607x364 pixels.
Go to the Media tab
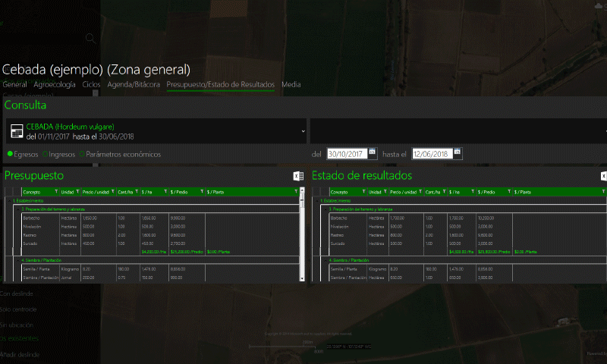tap(291, 85)
